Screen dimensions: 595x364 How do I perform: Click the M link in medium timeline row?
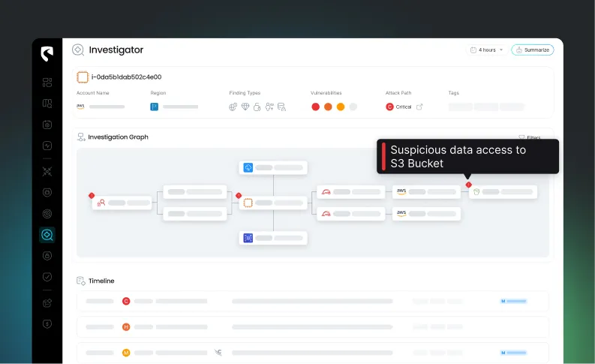513,353
